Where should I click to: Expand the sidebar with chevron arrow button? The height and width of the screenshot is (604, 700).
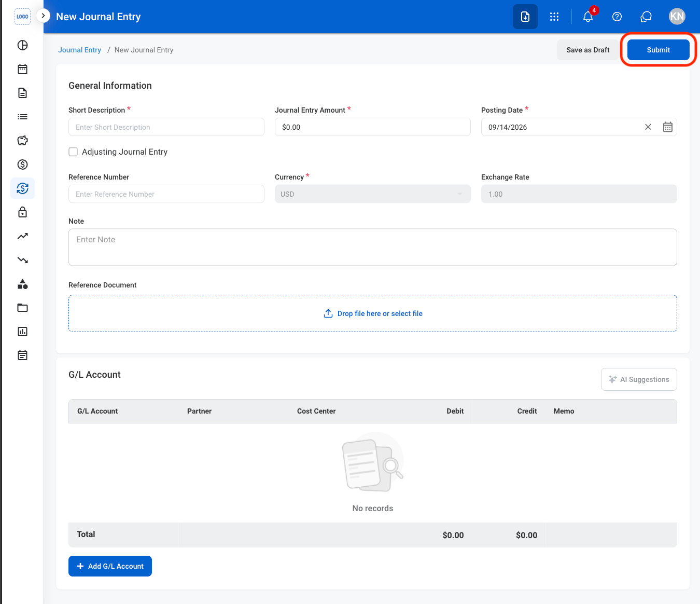pyautogui.click(x=44, y=16)
